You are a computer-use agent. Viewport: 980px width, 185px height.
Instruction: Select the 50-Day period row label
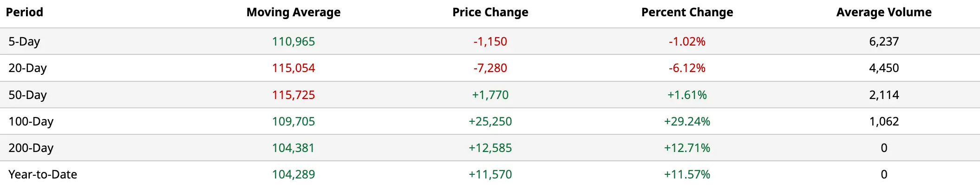tap(27, 95)
